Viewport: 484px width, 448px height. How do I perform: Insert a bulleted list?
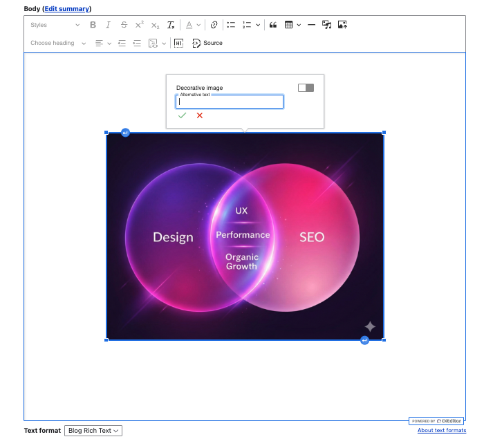click(x=231, y=25)
